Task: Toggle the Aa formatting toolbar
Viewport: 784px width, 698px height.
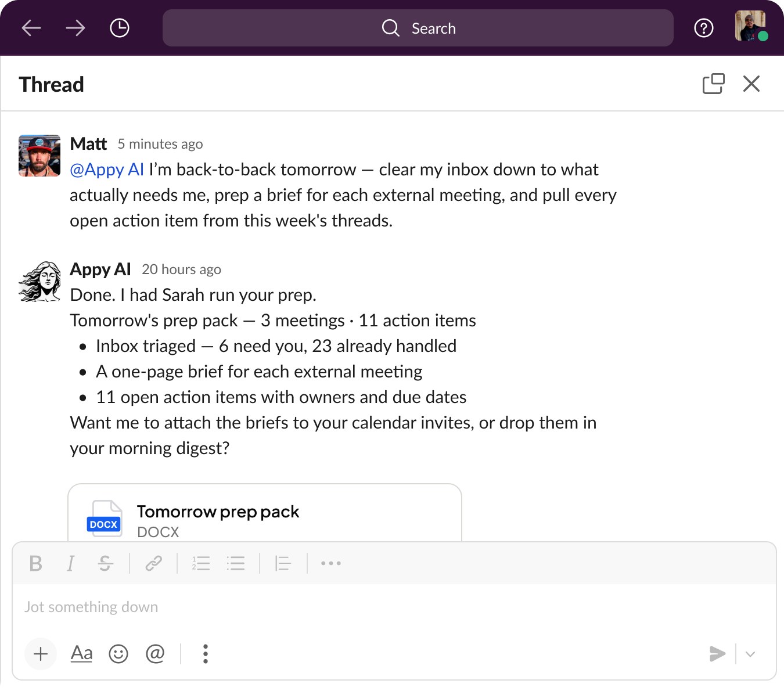Action: tap(81, 654)
